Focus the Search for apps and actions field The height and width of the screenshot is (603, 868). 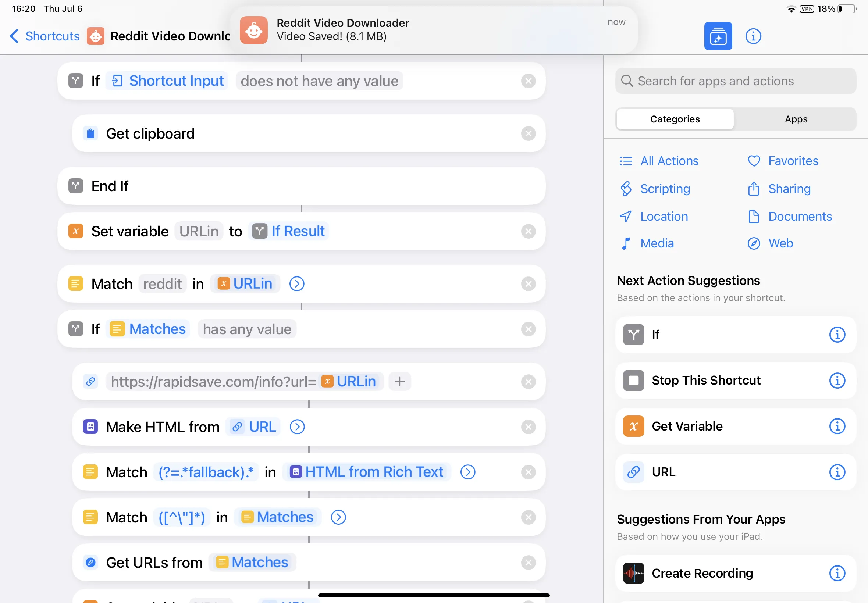point(735,81)
